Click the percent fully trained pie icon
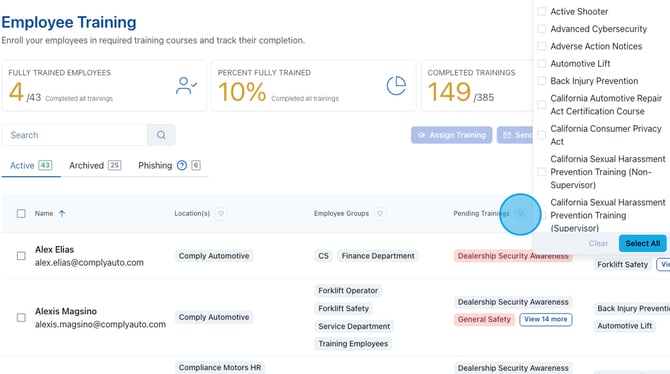 396,86
